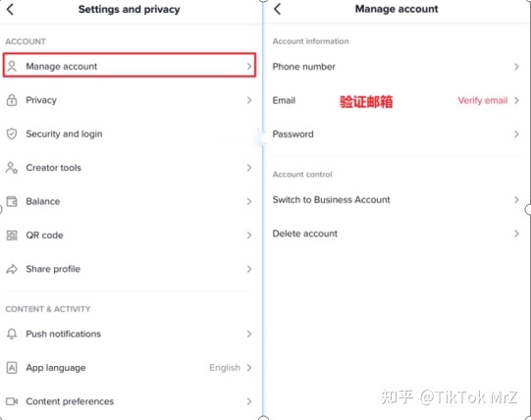This screenshot has width=531, height=420.
Task: Expand the Password row chevron
Action: click(x=516, y=134)
